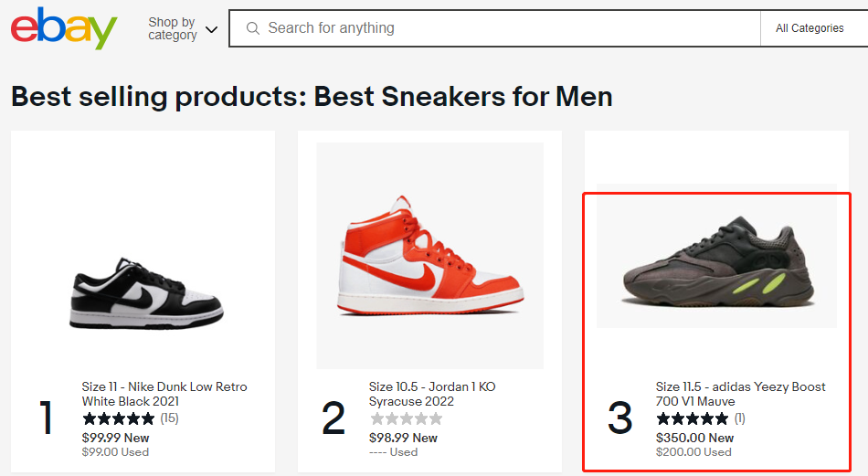This screenshot has height=476, width=868.
Task: Select the $98.99 New price for Jordan 1
Action: click(403, 438)
